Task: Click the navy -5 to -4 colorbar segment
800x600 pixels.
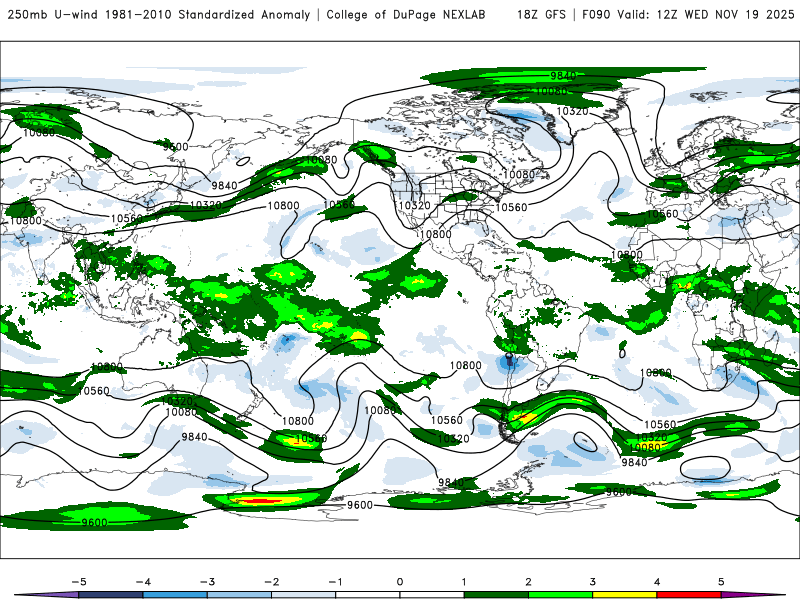Action: coord(111,595)
